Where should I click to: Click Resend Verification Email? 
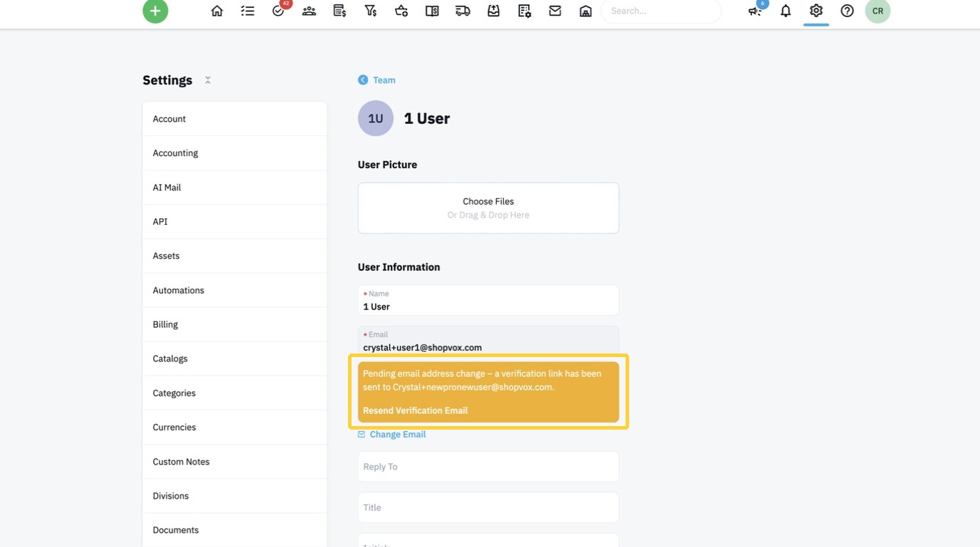(415, 410)
